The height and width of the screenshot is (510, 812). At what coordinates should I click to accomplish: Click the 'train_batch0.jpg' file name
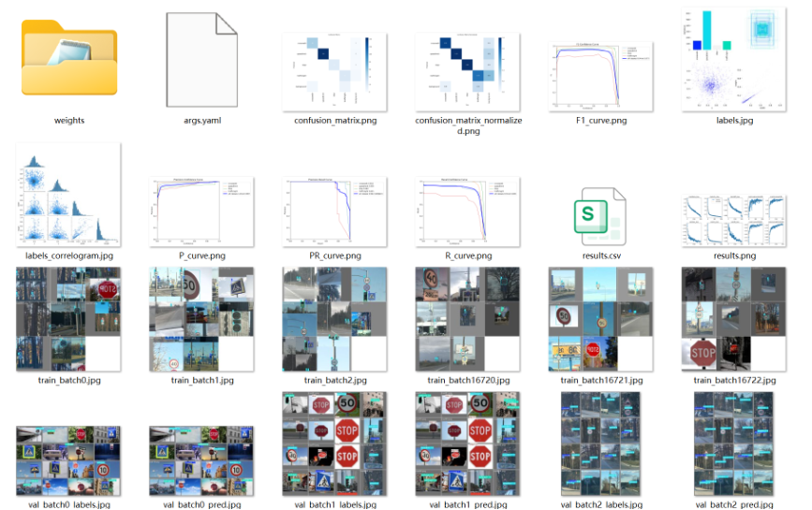[69, 380]
